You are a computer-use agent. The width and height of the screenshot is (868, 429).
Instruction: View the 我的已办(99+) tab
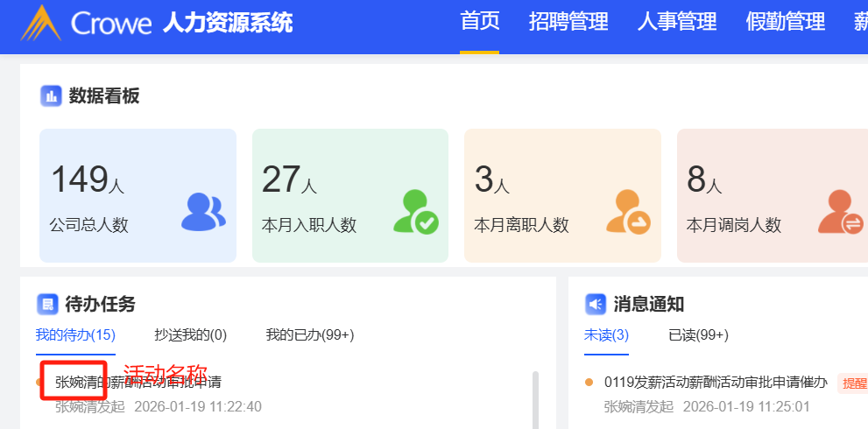(310, 334)
